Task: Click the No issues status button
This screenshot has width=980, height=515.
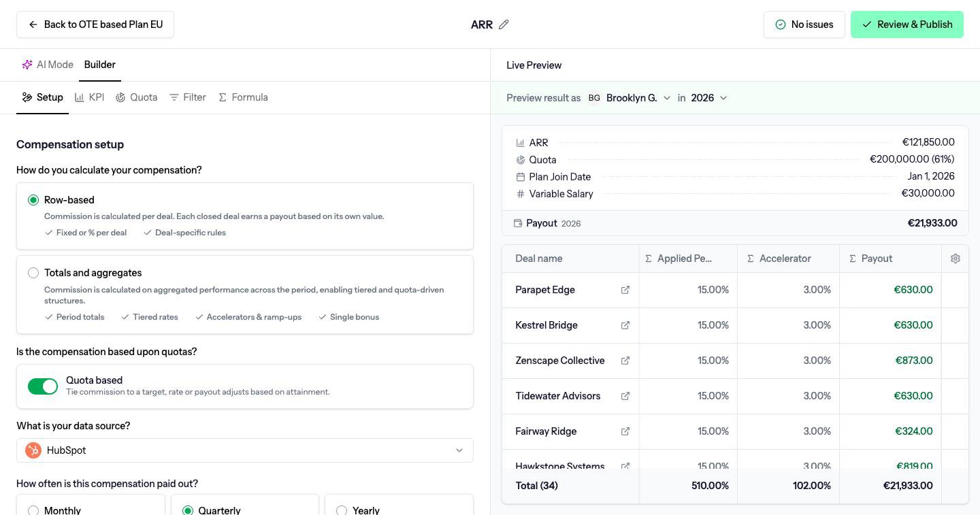Action: click(x=804, y=24)
